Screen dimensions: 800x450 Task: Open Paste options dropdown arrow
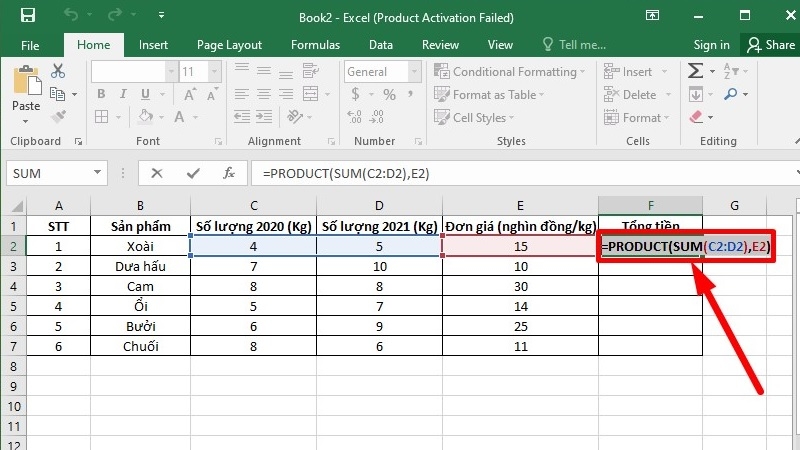tap(26, 121)
